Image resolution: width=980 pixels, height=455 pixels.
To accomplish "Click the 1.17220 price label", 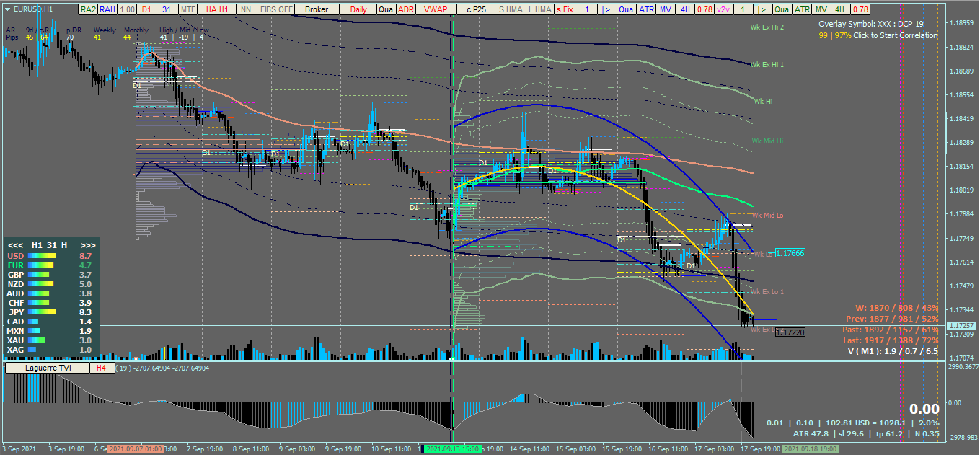I will 790,332.
